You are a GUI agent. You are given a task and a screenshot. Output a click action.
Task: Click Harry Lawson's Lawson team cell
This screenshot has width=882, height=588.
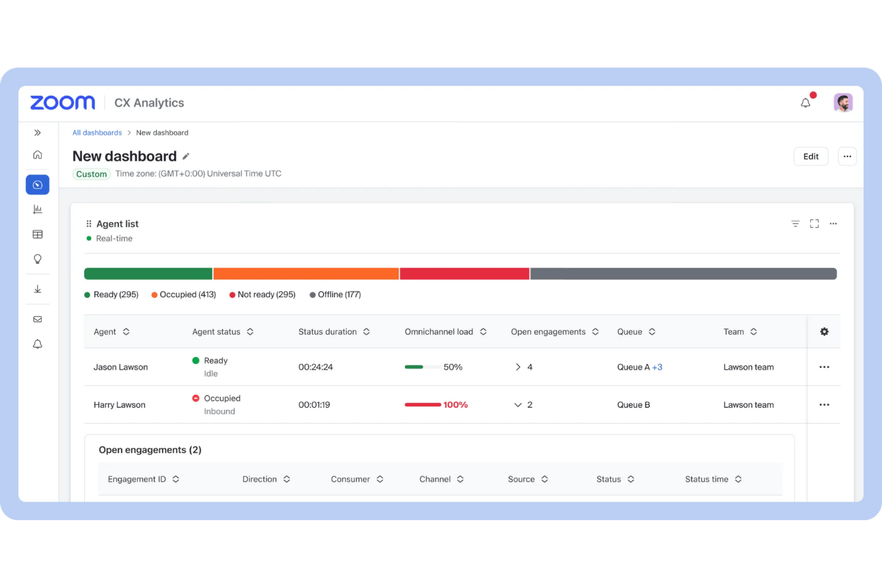(x=749, y=405)
